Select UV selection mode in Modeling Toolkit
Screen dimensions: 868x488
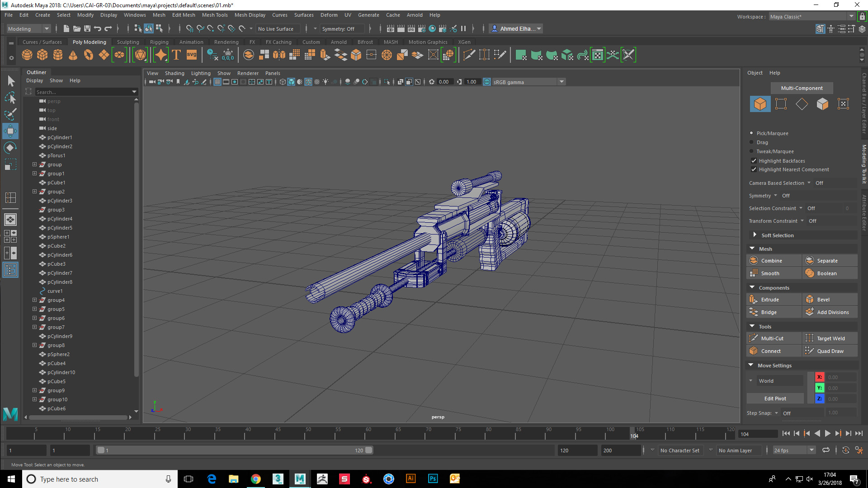(x=843, y=104)
